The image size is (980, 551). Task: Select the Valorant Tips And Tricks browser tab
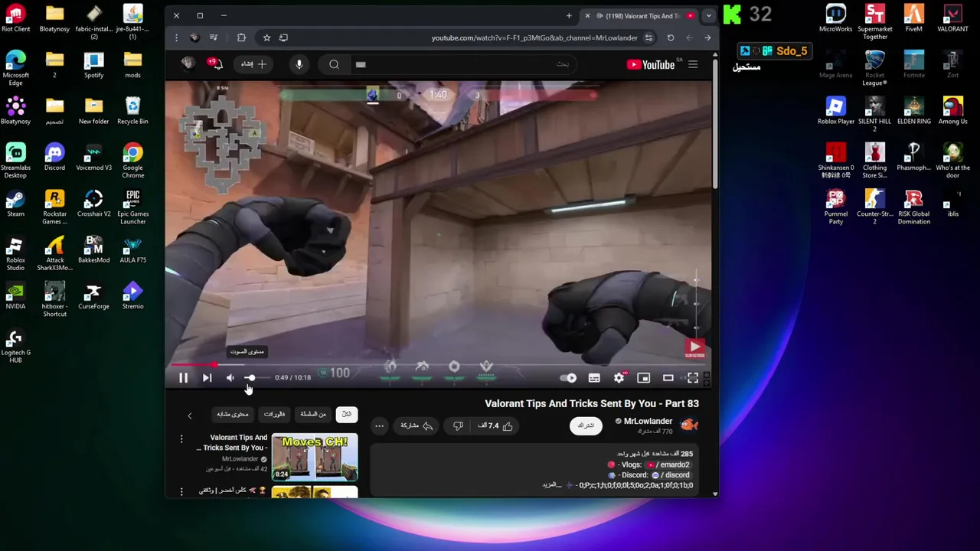tap(642, 15)
